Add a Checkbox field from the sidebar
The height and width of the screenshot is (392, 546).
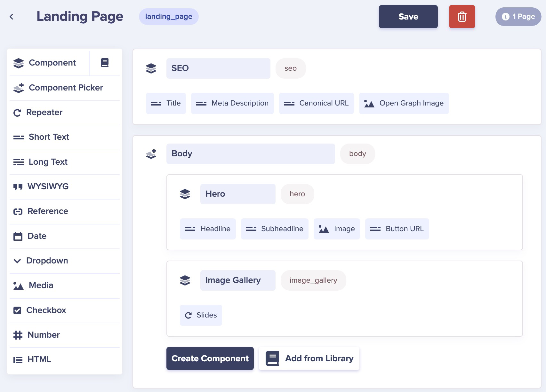(46, 310)
